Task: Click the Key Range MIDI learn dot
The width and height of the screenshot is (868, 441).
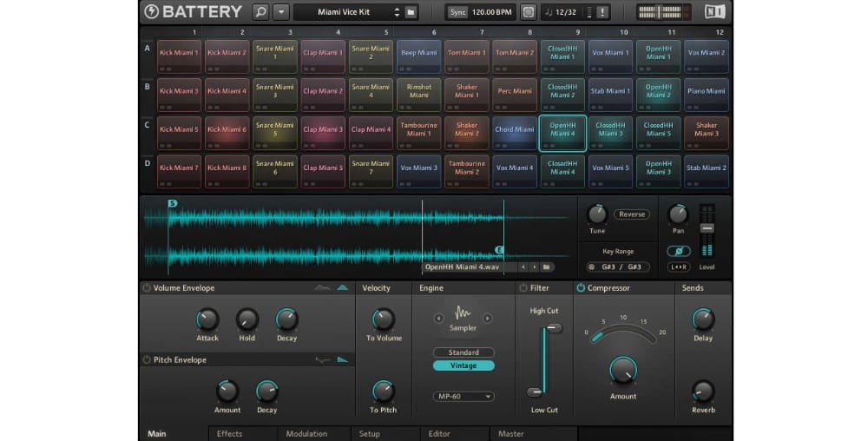Action: tap(591, 267)
